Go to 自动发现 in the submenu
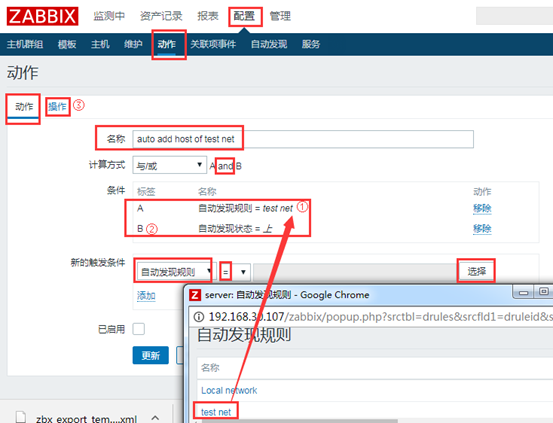 click(269, 44)
